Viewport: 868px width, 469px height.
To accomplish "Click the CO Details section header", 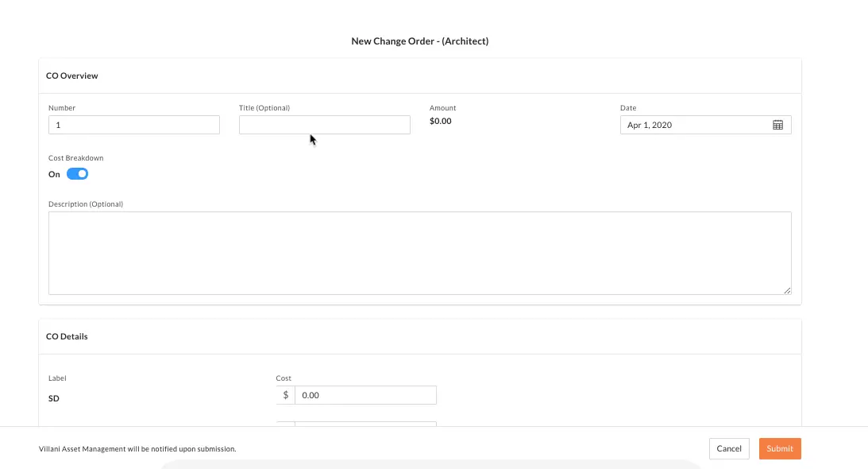I will click(67, 336).
